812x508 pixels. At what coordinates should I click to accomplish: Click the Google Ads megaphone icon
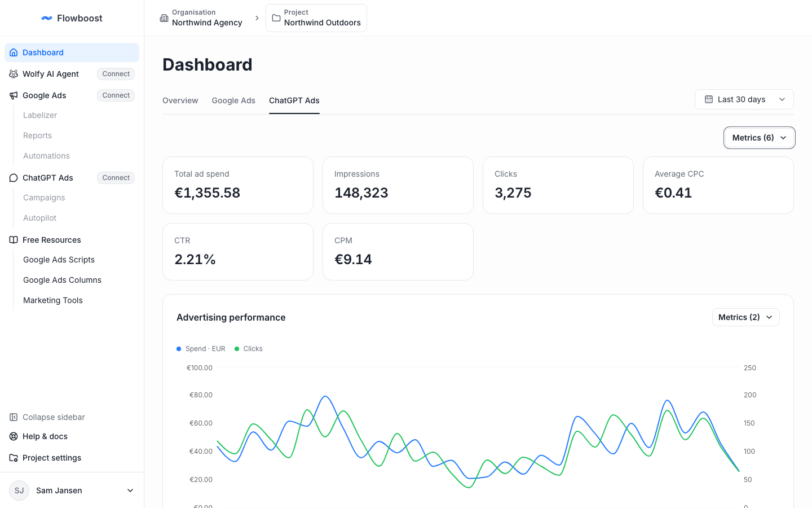pyautogui.click(x=14, y=95)
